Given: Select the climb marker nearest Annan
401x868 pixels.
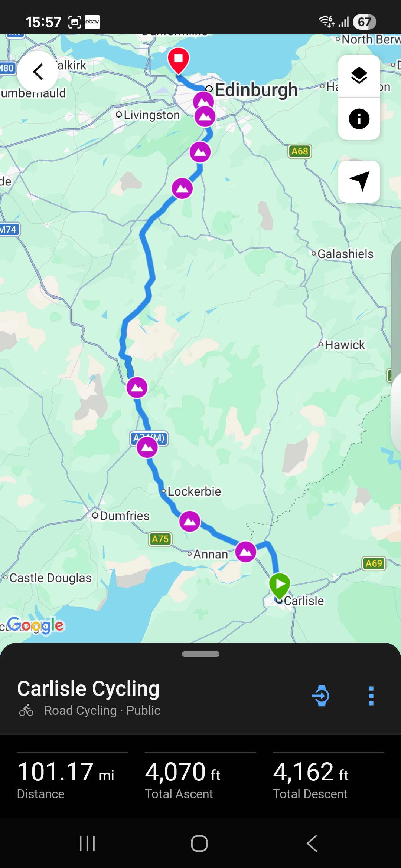Looking at the screenshot, I should pos(246,552).
